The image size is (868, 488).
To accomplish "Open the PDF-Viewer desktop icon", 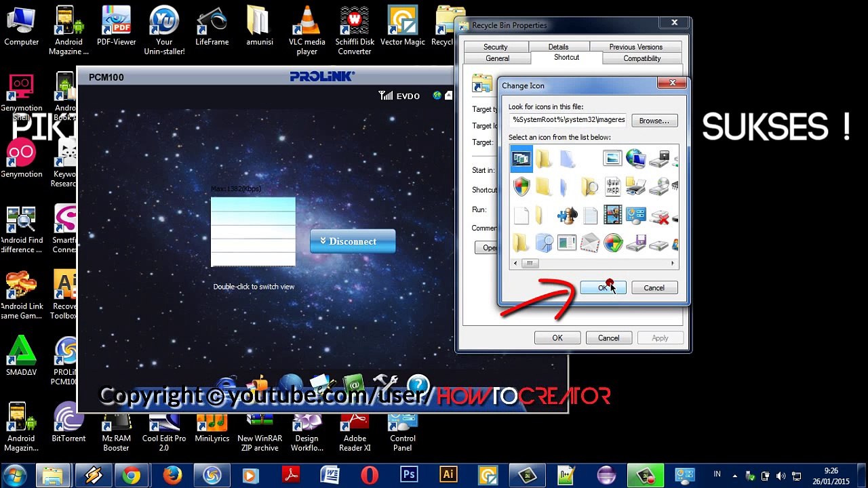I will (x=116, y=26).
